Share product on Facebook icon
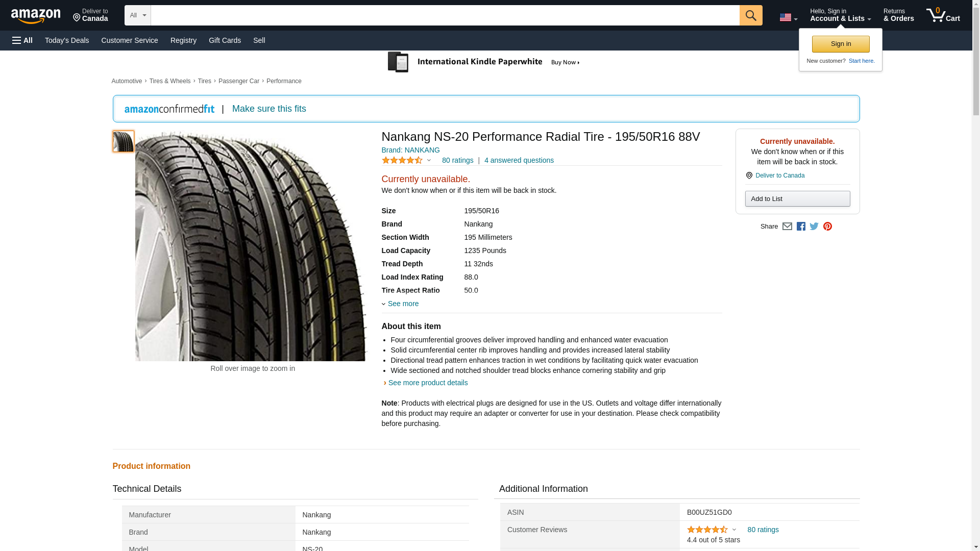 pos(801,227)
